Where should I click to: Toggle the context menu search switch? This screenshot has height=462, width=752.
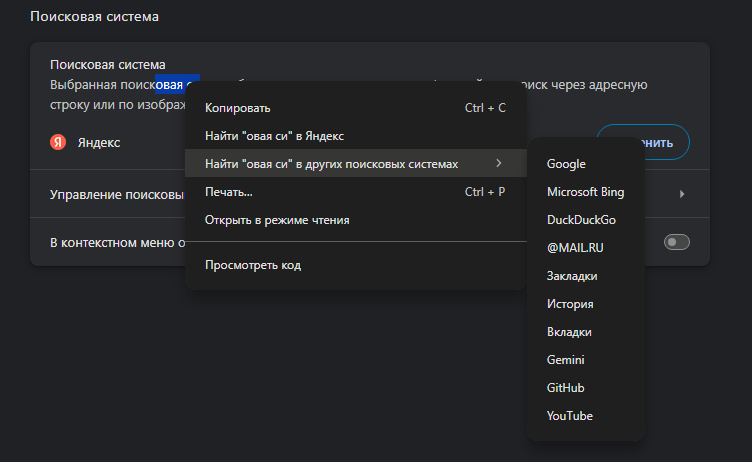pyautogui.click(x=677, y=242)
